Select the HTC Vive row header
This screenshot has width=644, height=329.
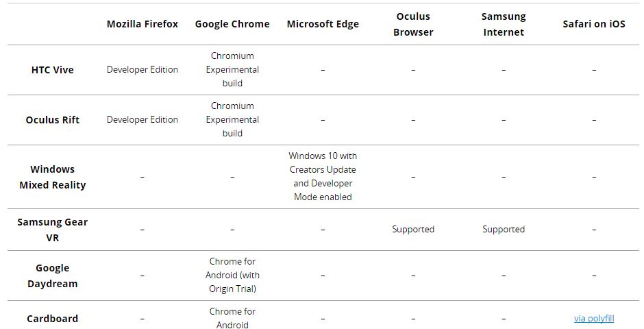click(53, 70)
